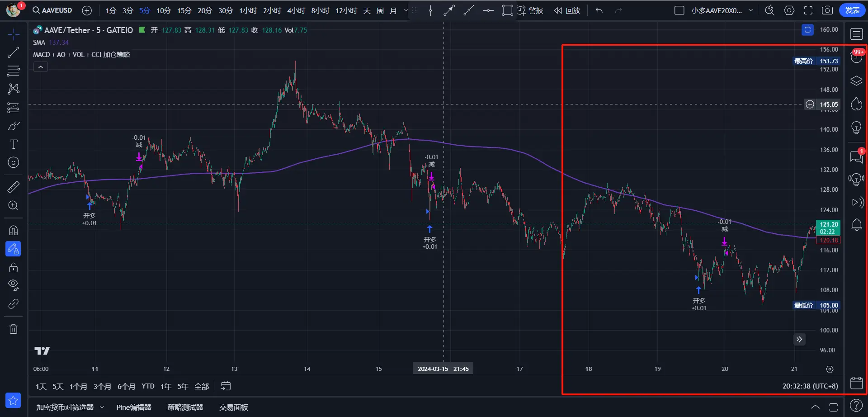Take a chart snapshot with camera

tap(827, 10)
